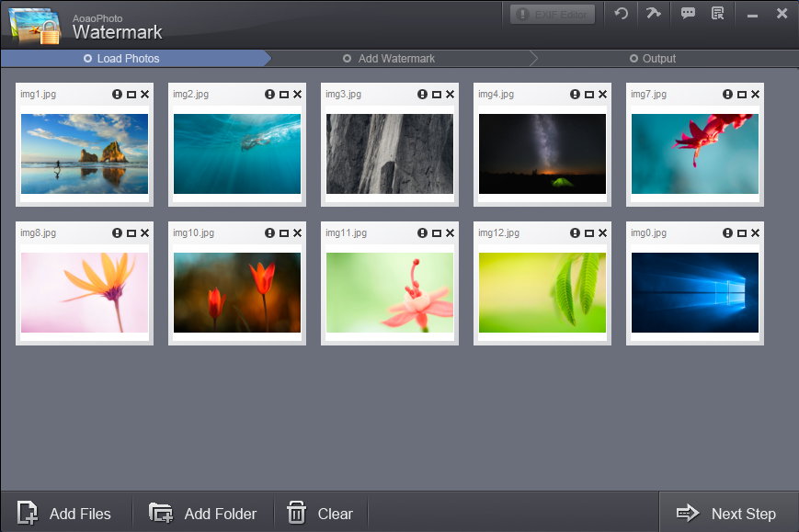Remove img12.jpg from the list
Screen dimensions: 799x532
(602, 234)
